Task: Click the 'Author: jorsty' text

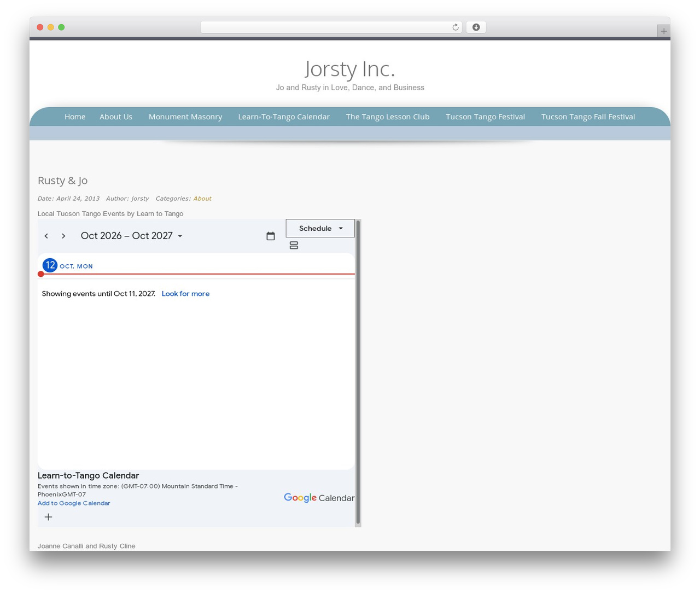Action: (127, 199)
